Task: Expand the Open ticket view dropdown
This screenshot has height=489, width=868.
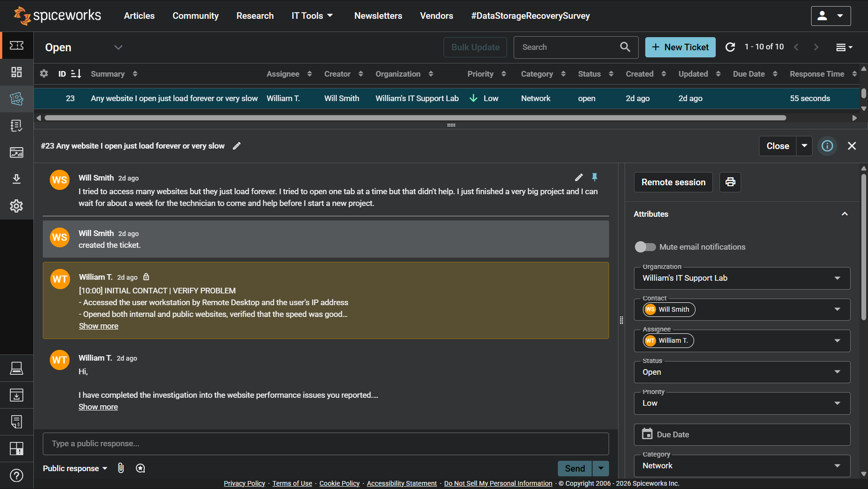Action: point(118,47)
